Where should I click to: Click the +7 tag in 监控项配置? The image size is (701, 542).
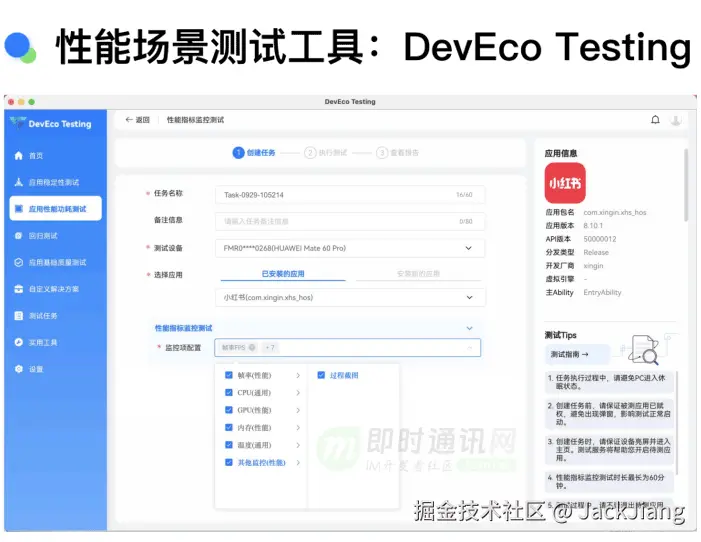point(270,347)
